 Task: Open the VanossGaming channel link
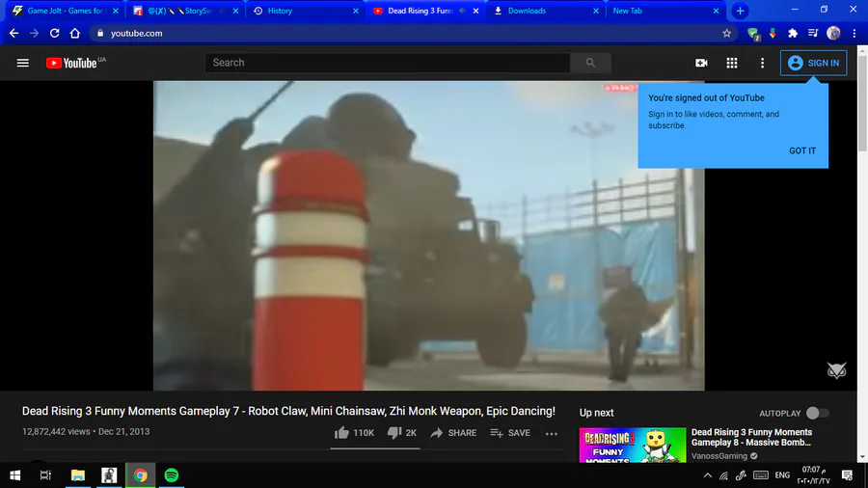[x=719, y=456]
